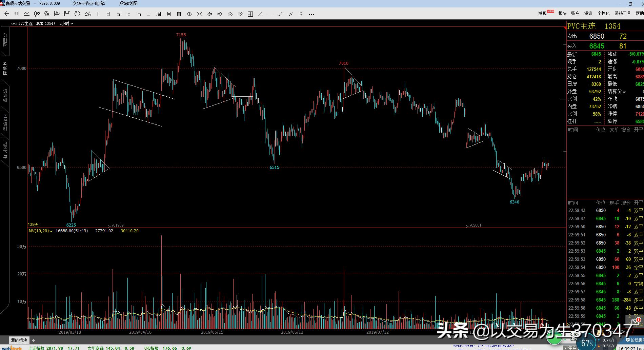Select the candlestick chart icon
Viewport: 644px width, 350px height.
37,14
